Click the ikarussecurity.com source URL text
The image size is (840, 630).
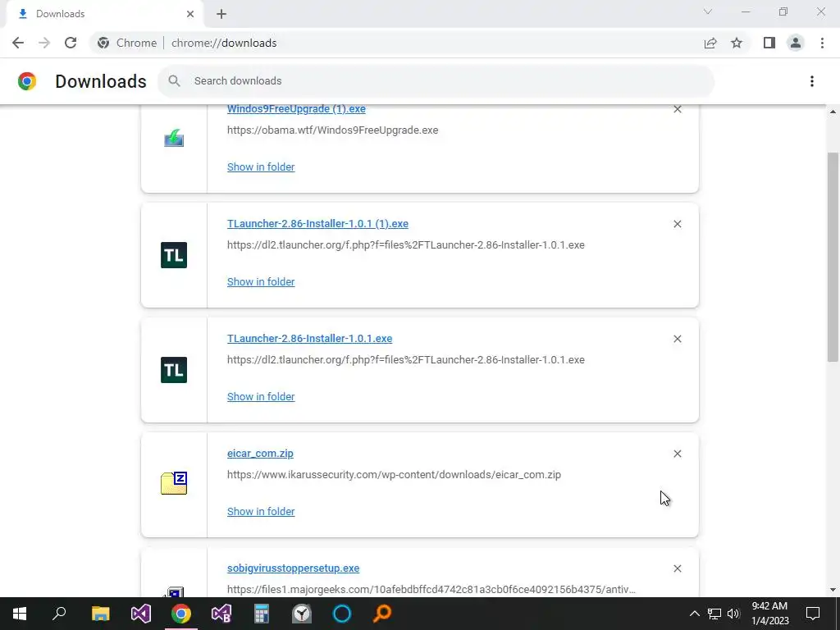(x=394, y=475)
